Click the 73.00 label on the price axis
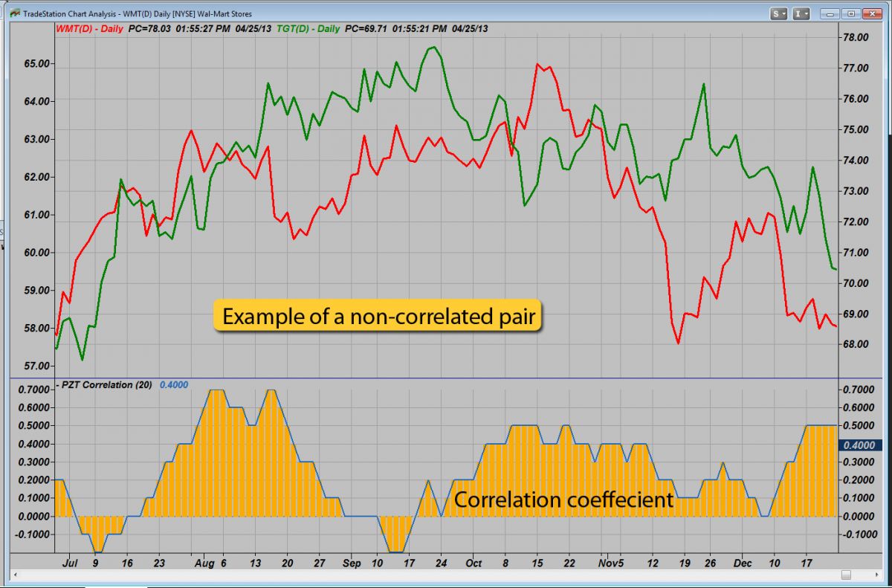The height and width of the screenshot is (588, 892). pyautogui.click(x=856, y=191)
